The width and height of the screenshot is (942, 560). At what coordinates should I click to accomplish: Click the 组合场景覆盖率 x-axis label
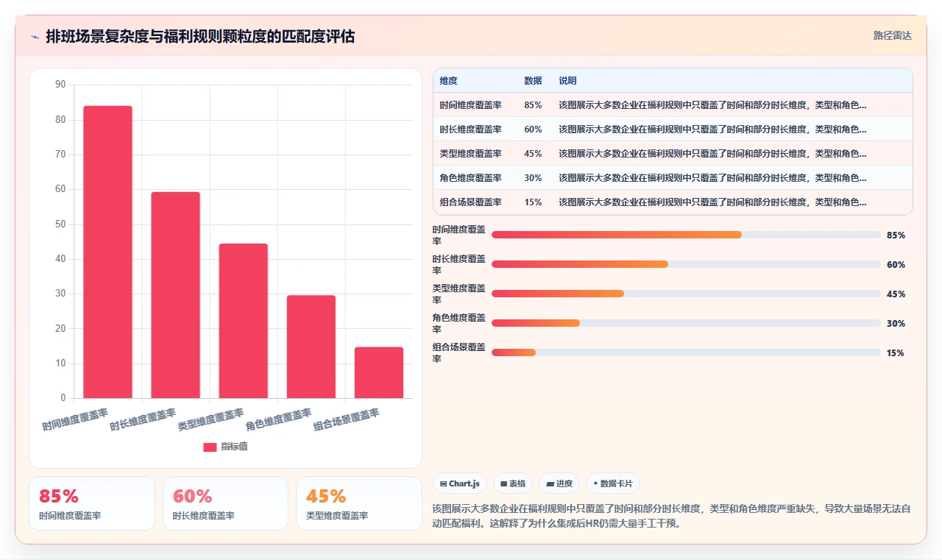tap(347, 419)
